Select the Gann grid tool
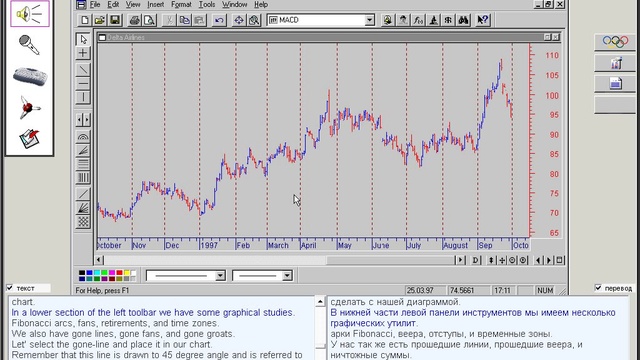640x360 pixels. click(83, 222)
